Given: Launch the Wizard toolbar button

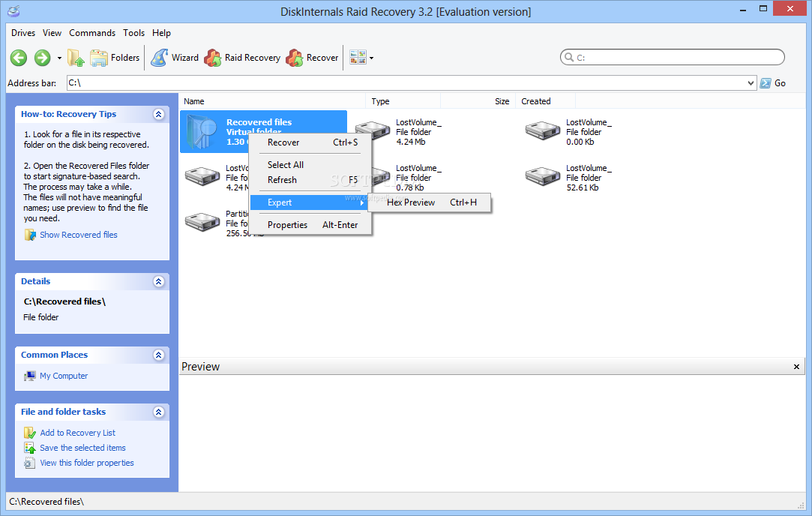Looking at the screenshot, I should coord(175,58).
